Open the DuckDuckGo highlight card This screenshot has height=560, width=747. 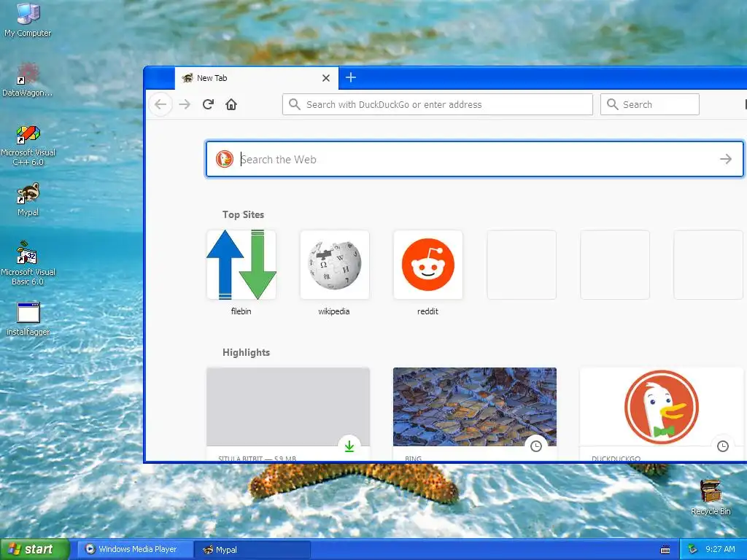point(661,413)
